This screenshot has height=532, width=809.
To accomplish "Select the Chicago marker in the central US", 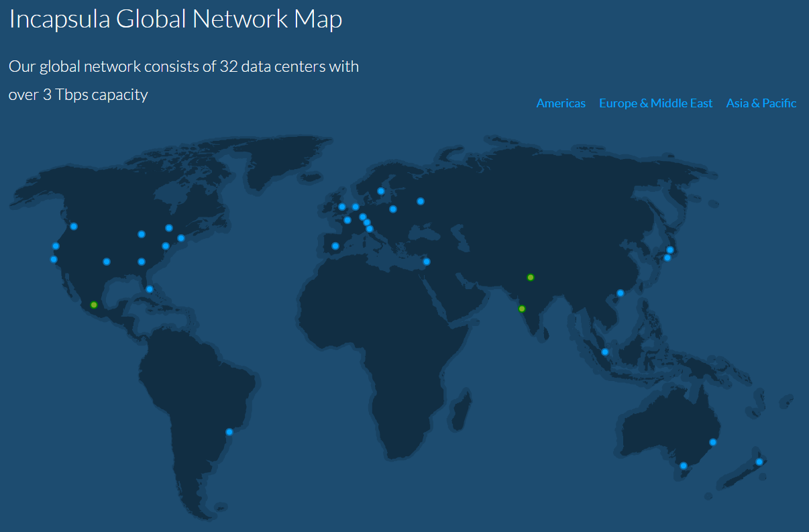I will tap(141, 233).
